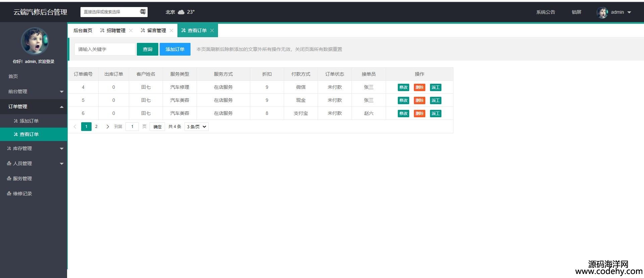Screen dimensions: 644x278
Task: Click the Beijing weather cloud icon
Action: coord(181,12)
